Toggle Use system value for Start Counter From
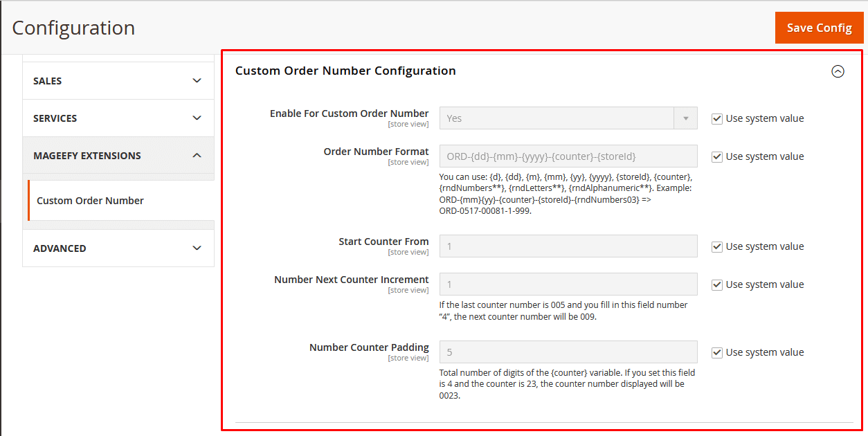The height and width of the screenshot is (436, 868). tap(717, 247)
